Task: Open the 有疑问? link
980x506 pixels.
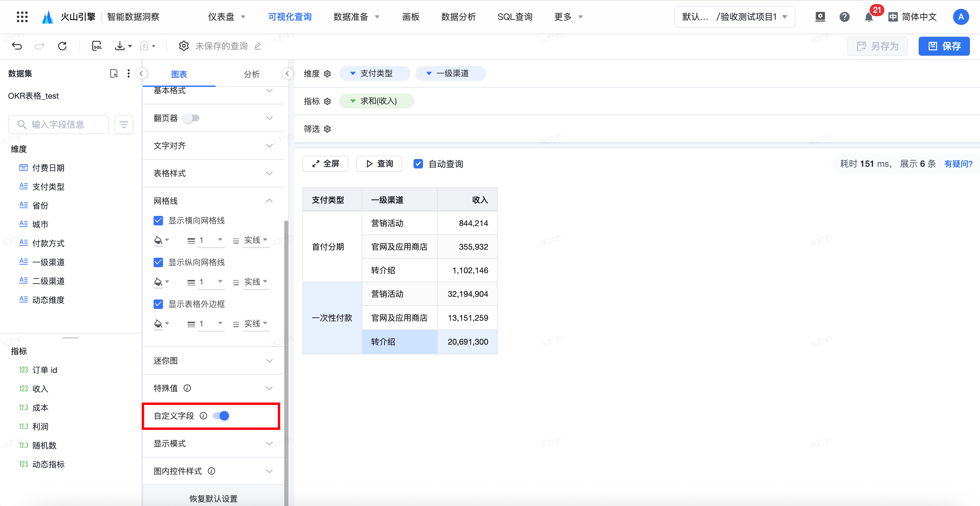Action: 958,164
